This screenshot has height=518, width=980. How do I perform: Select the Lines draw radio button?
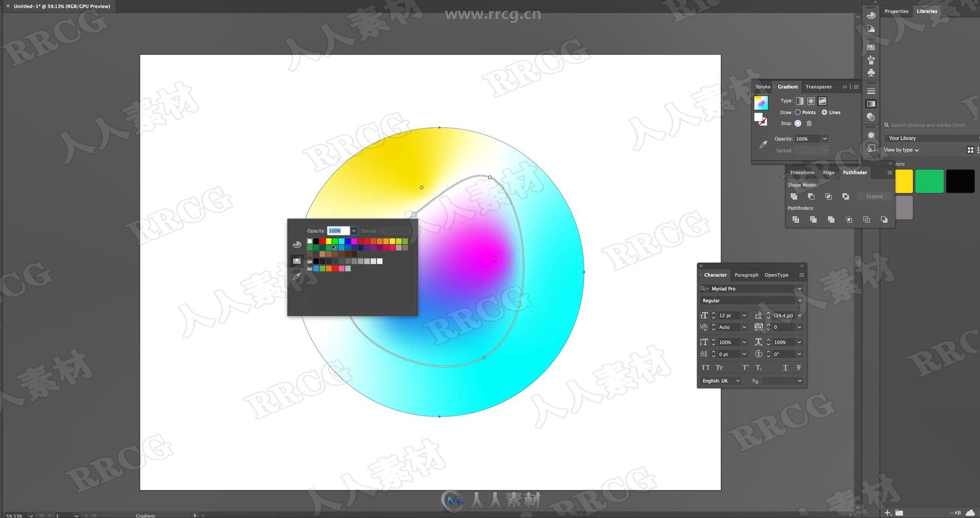tap(824, 112)
